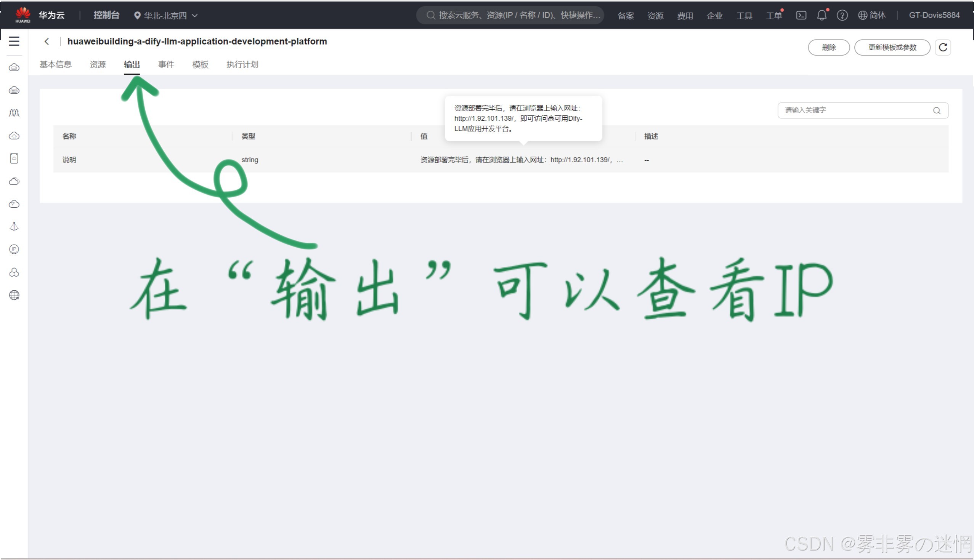Open the 执行计划 tab

[x=242, y=64]
